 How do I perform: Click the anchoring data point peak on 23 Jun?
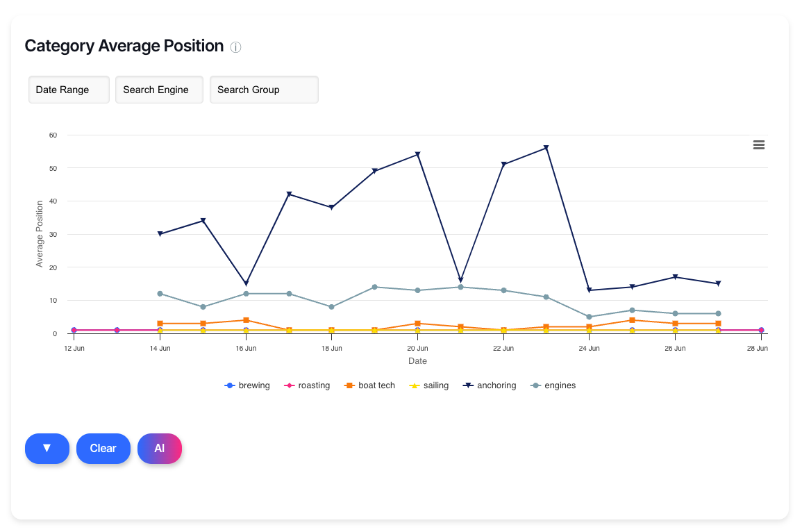pos(546,148)
